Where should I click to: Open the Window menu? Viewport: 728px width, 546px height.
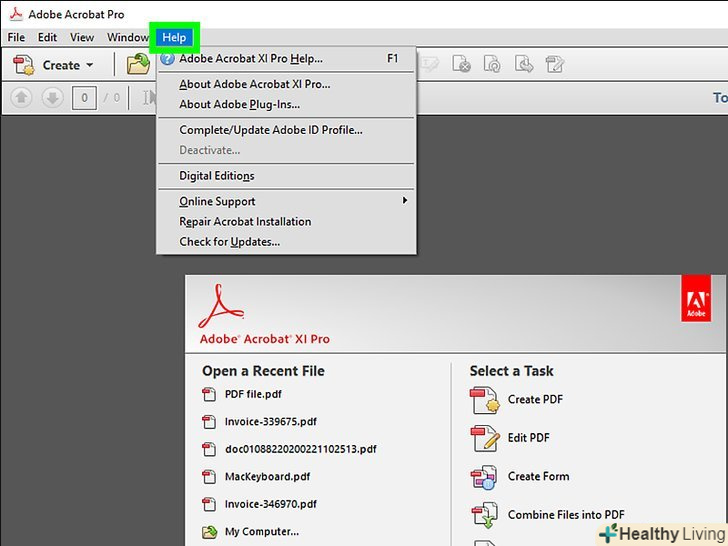pyautogui.click(x=127, y=37)
